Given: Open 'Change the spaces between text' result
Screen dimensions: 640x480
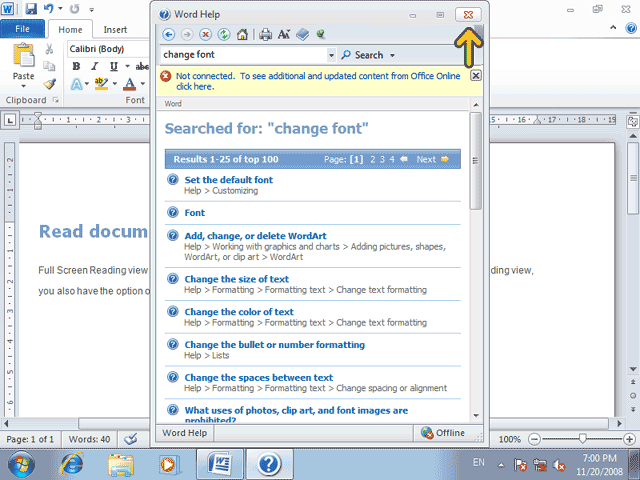Looking at the screenshot, I should [x=259, y=378].
